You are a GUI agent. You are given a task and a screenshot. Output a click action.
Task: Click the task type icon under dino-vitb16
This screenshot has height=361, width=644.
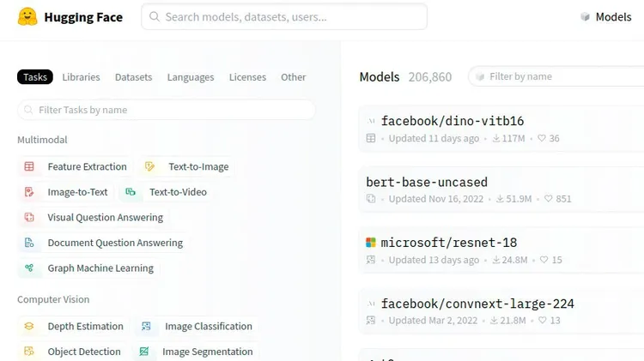point(371,138)
